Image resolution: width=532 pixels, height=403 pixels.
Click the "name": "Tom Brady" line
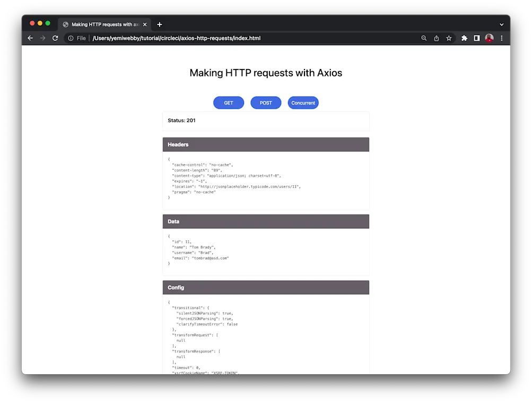tap(194, 247)
